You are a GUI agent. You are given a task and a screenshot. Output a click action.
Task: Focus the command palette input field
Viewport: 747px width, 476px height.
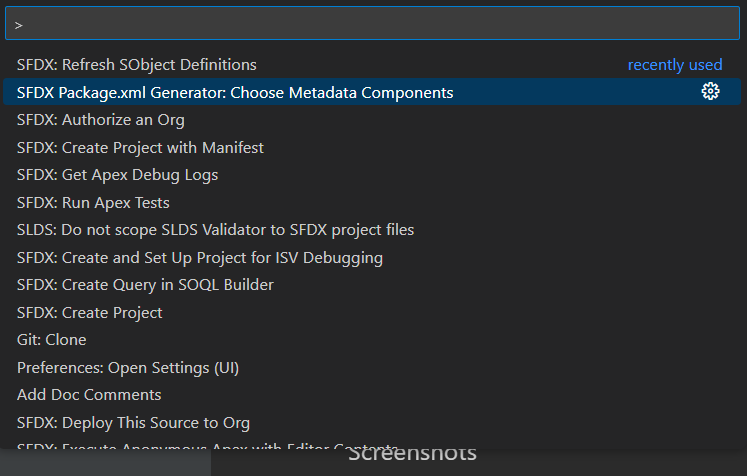coord(372,23)
